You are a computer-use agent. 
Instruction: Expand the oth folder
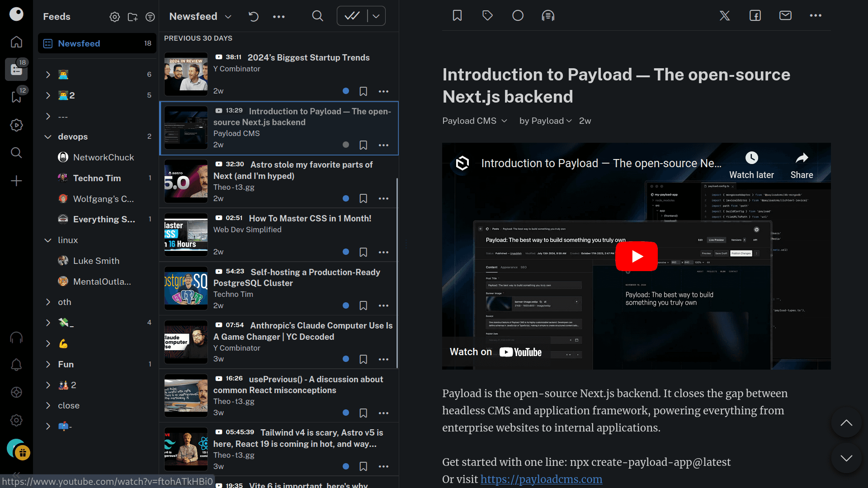[x=48, y=302]
